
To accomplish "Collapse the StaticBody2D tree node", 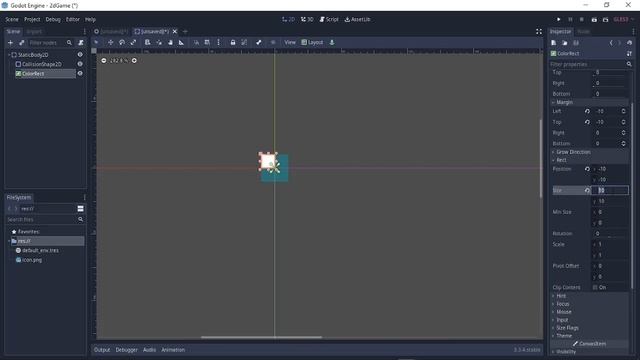I will tap(9, 54).
